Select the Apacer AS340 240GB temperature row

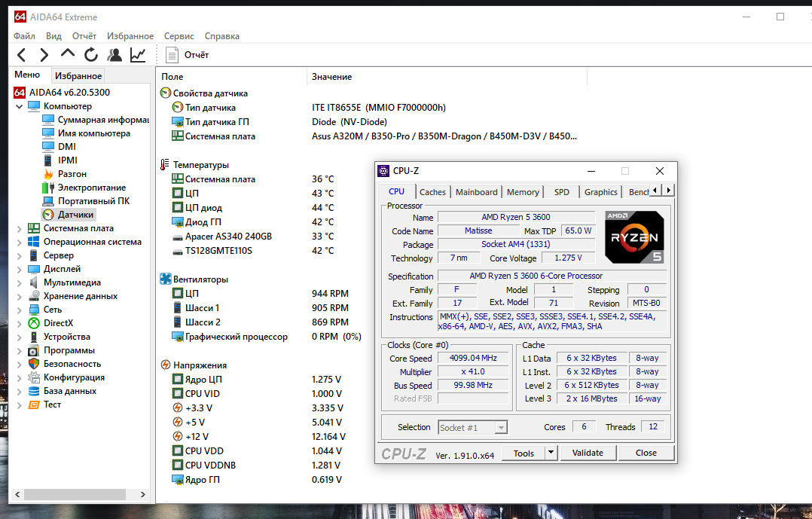(253, 237)
